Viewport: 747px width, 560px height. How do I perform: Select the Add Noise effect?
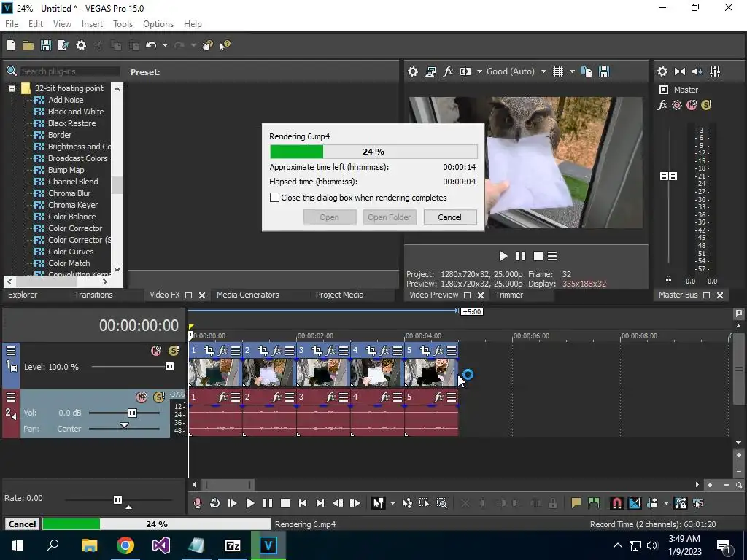66,100
